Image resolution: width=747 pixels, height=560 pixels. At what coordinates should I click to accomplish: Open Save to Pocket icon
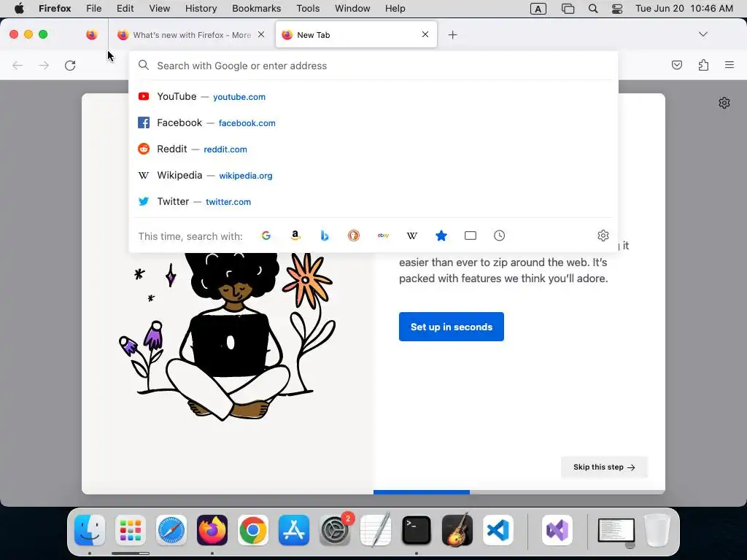point(676,65)
